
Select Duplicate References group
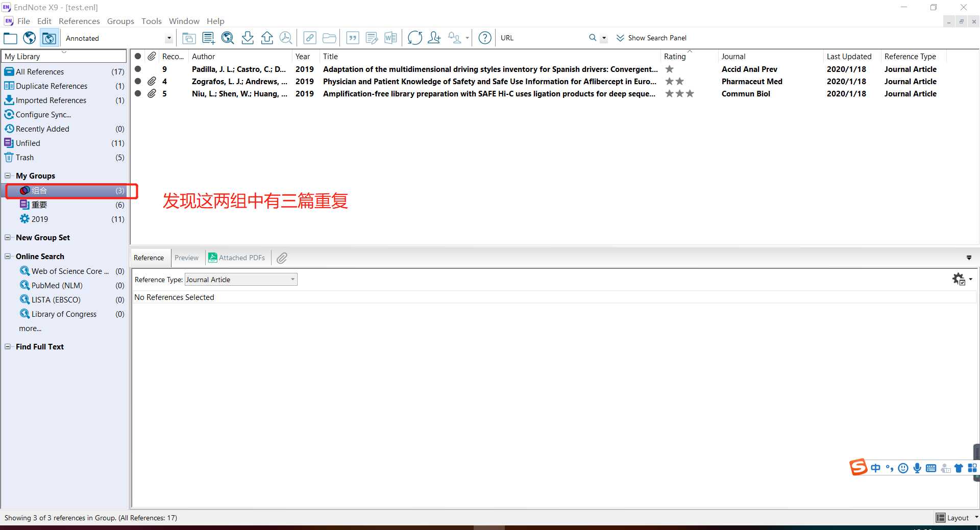64,86
